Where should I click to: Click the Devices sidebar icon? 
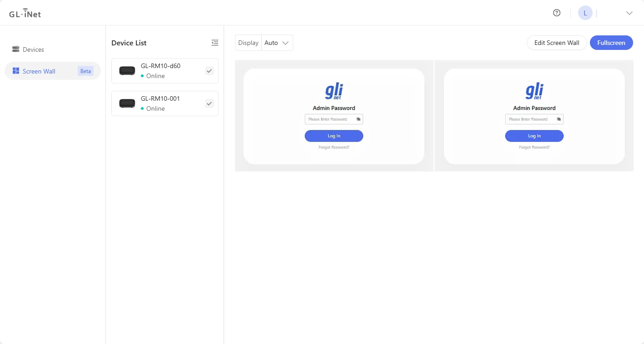pyautogui.click(x=16, y=49)
